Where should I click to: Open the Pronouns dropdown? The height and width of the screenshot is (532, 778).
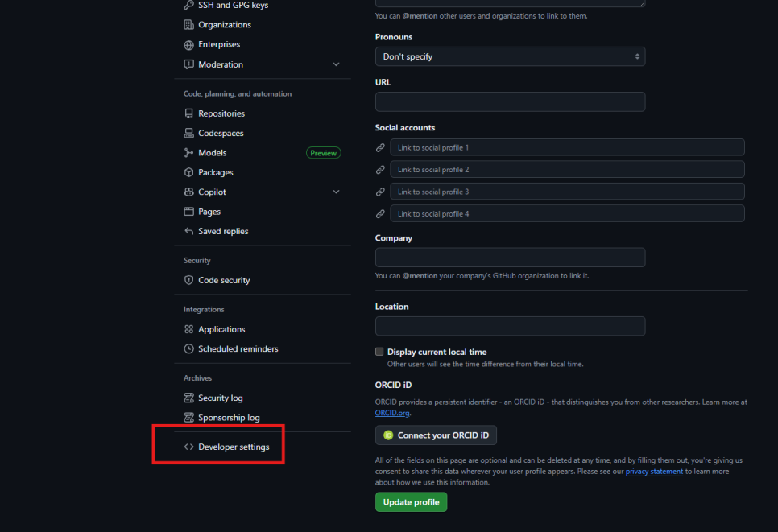tap(510, 56)
